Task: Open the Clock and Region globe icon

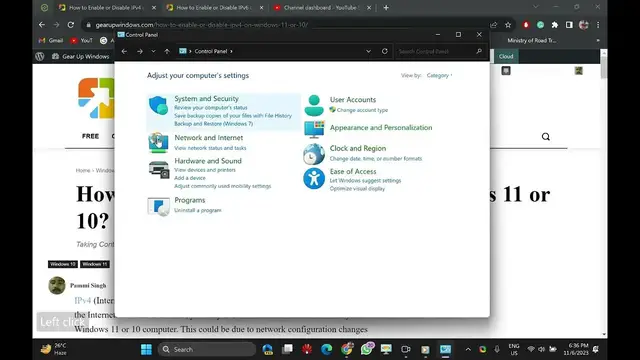Action: point(314,154)
